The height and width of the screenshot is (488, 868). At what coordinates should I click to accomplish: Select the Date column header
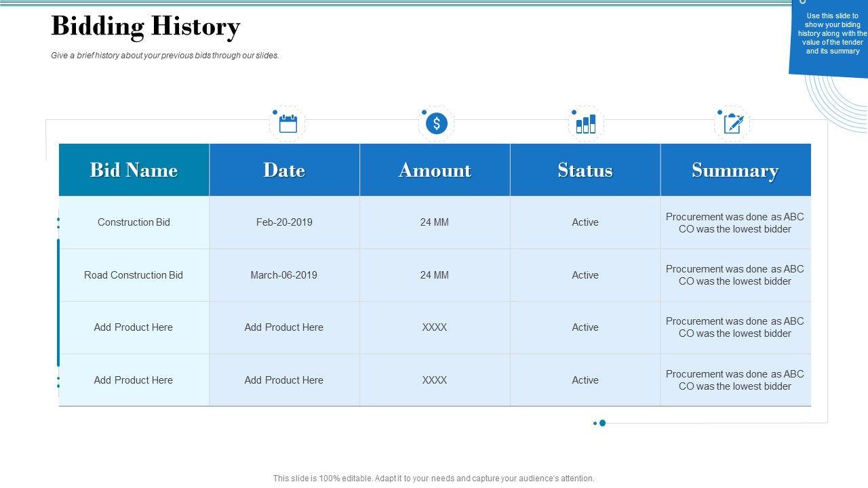click(x=284, y=170)
